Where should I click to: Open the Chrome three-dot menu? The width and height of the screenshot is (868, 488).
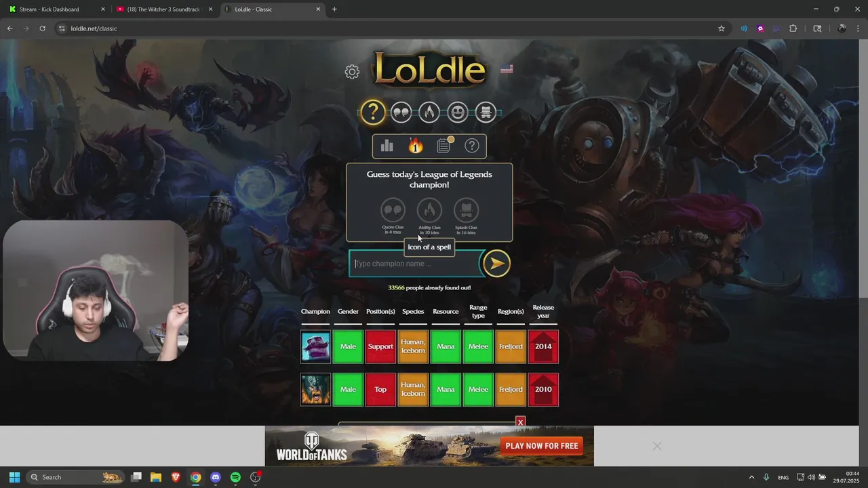(x=857, y=28)
